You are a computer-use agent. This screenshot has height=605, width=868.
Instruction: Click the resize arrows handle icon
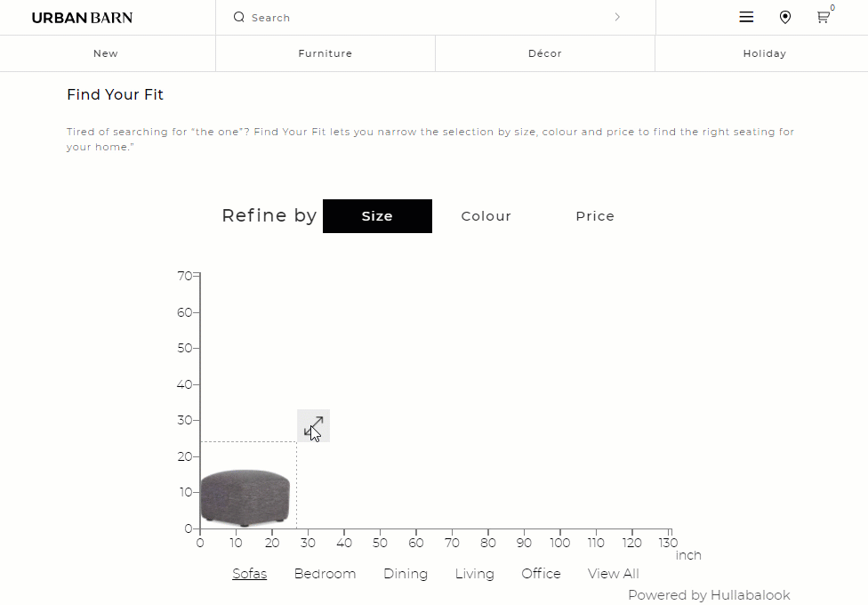[x=313, y=425]
